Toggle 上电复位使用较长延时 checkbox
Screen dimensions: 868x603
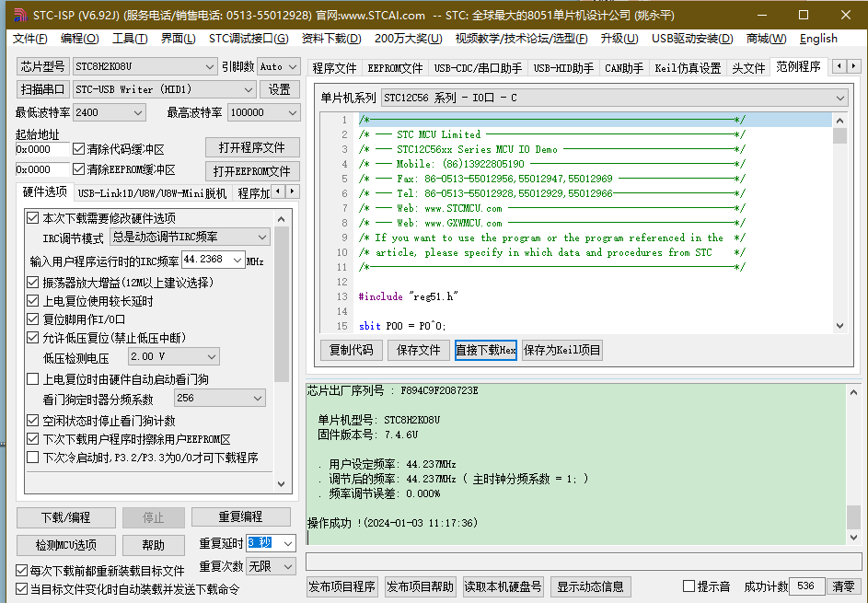(32, 301)
